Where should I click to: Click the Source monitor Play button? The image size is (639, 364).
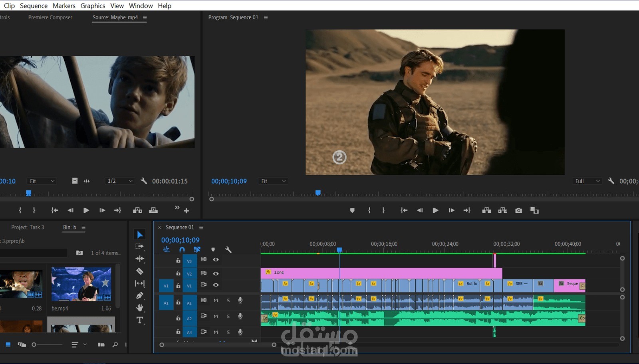click(86, 210)
